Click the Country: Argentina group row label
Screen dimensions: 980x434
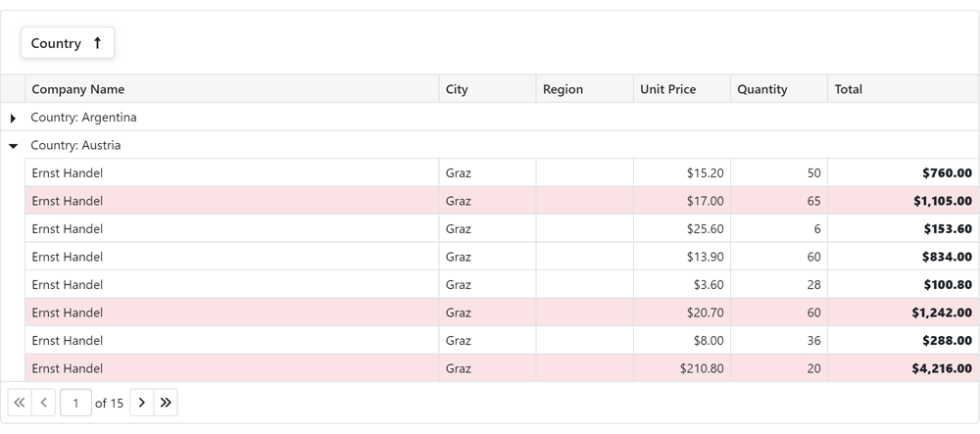coord(84,118)
